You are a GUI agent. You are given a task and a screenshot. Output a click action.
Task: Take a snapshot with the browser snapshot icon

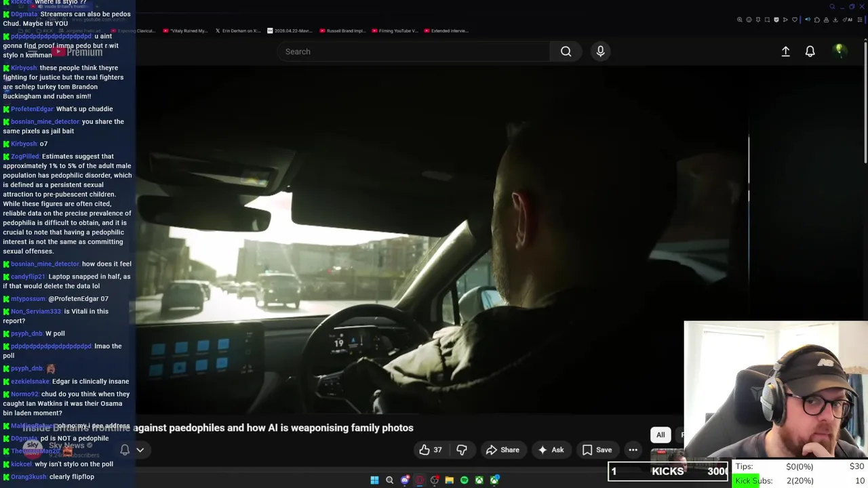(x=767, y=20)
